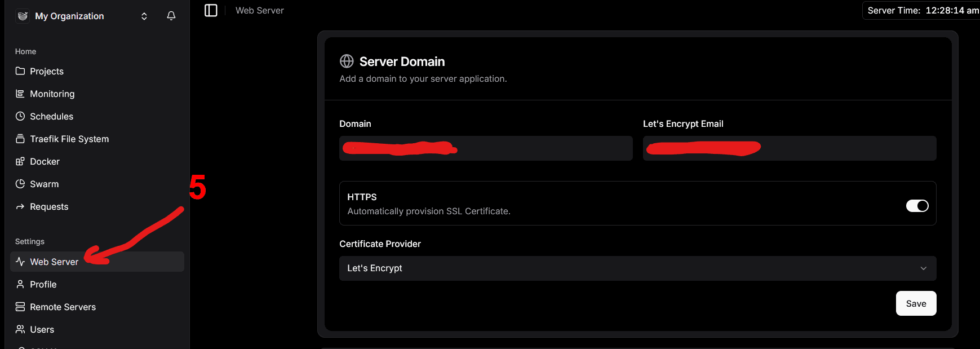Click the Docker icon in sidebar
This screenshot has width=980, height=349.
coord(20,161)
